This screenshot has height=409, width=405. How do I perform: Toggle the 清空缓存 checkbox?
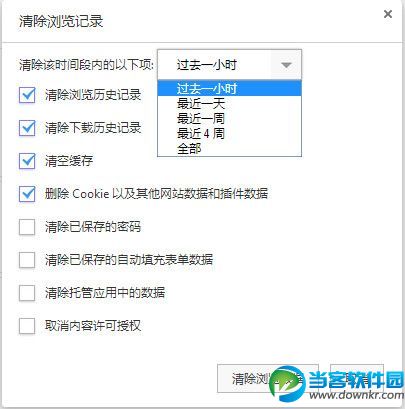click(x=27, y=161)
